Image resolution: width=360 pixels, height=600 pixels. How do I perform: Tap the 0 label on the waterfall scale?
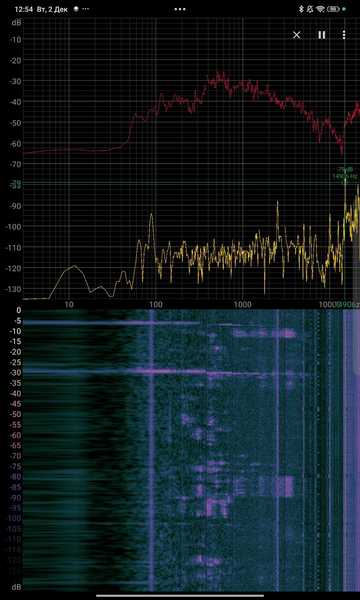(x=19, y=310)
